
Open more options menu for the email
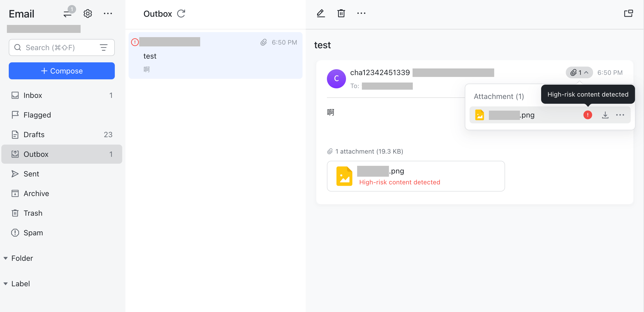tap(361, 13)
